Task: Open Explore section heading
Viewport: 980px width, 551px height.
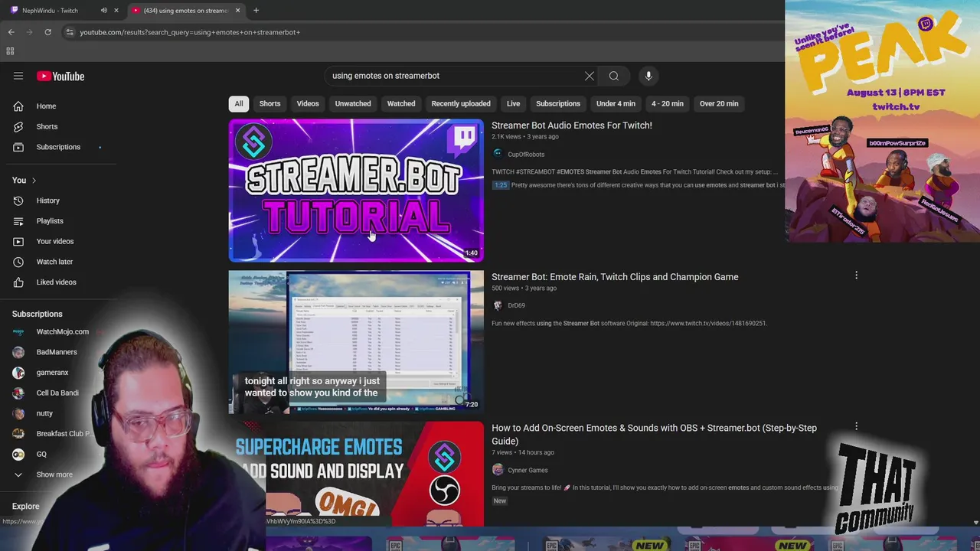Action: (25, 507)
